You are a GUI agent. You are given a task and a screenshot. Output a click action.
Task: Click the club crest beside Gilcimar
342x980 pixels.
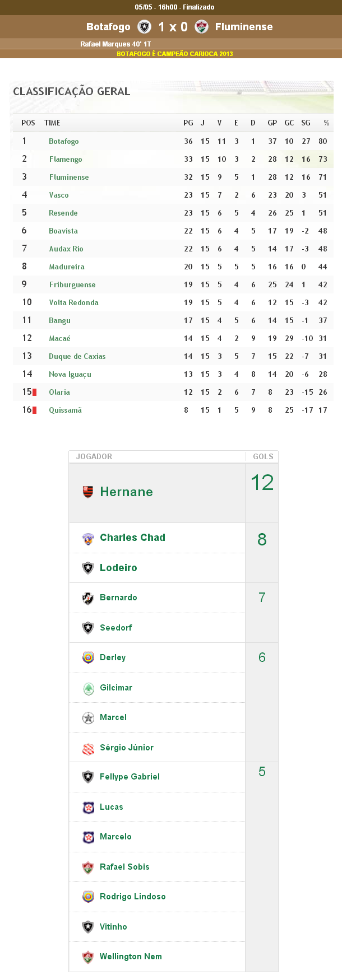[x=88, y=688]
